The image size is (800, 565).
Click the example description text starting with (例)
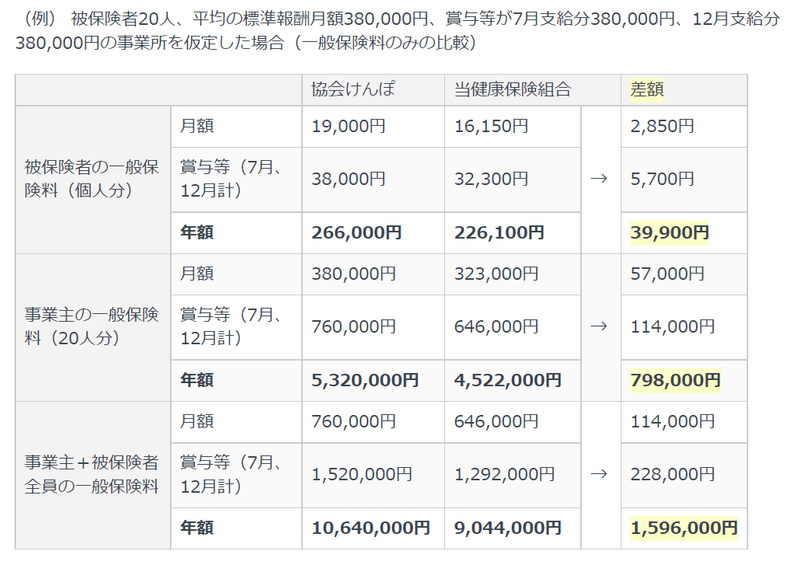click(x=398, y=31)
